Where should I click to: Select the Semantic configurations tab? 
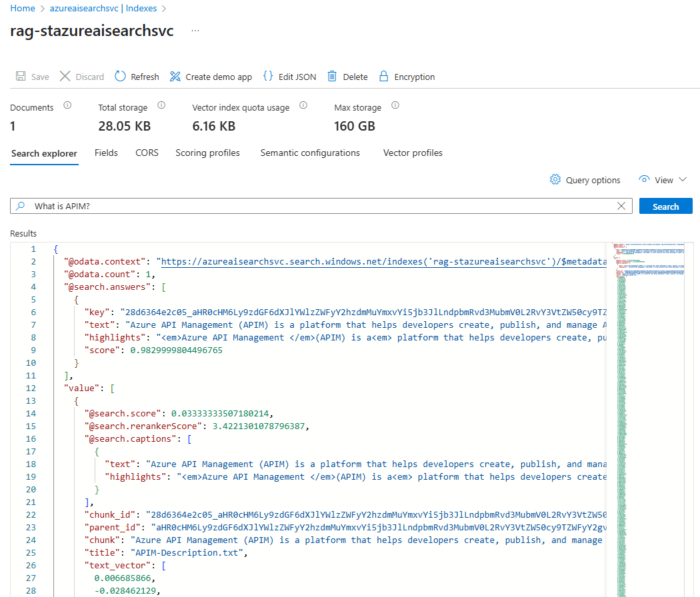coord(310,153)
